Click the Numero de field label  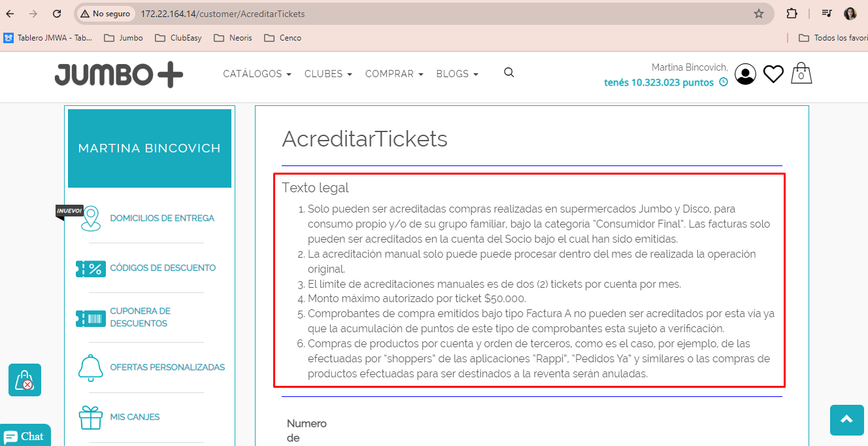coord(307,431)
